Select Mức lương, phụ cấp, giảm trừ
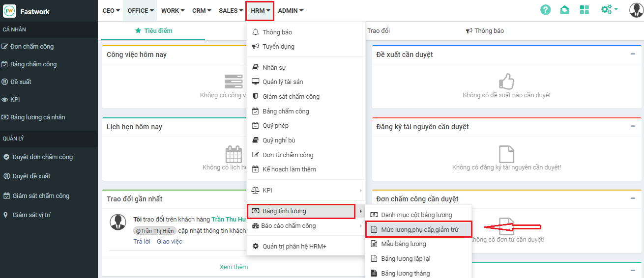This screenshot has height=278, width=644. (x=418, y=229)
